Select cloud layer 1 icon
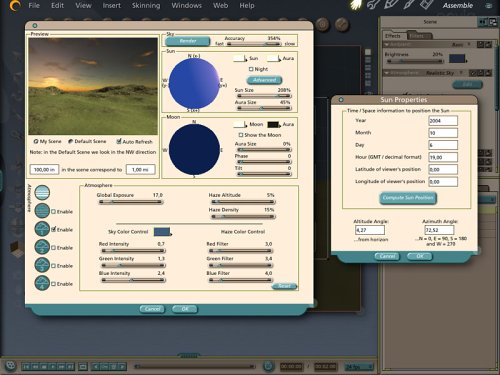 (42, 229)
